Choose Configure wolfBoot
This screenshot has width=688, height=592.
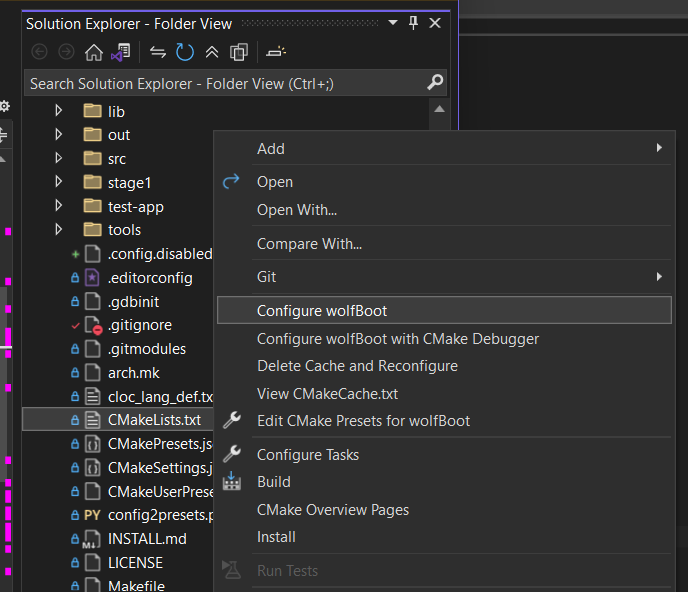[444, 310]
